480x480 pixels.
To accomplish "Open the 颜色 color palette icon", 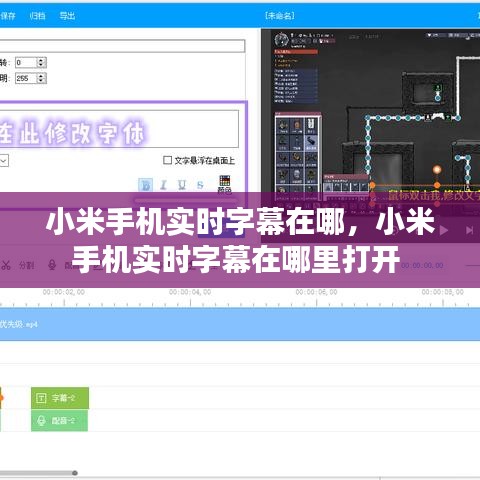I will pos(225,184).
